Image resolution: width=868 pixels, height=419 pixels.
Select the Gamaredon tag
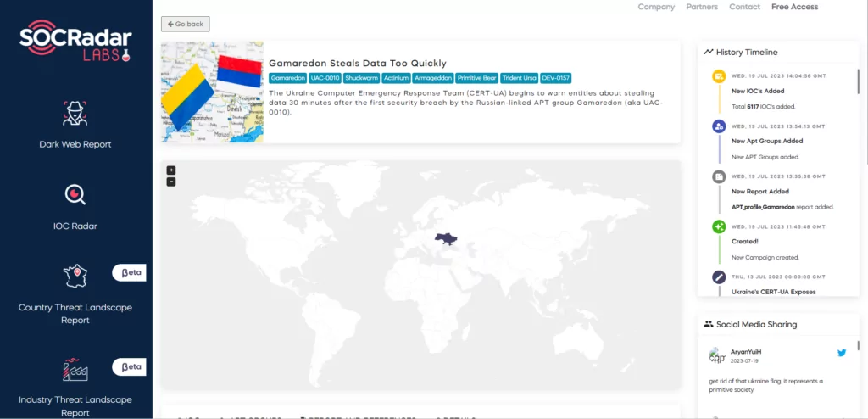pos(288,78)
